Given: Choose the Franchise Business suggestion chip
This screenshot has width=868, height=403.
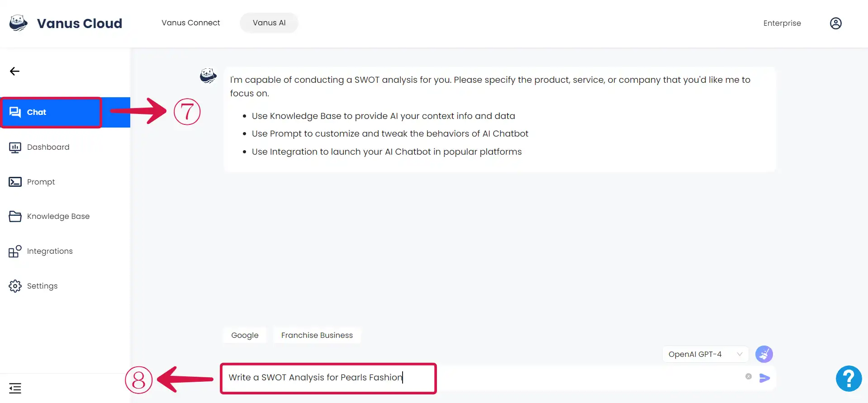Looking at the screenshot, I should (317, 335).
